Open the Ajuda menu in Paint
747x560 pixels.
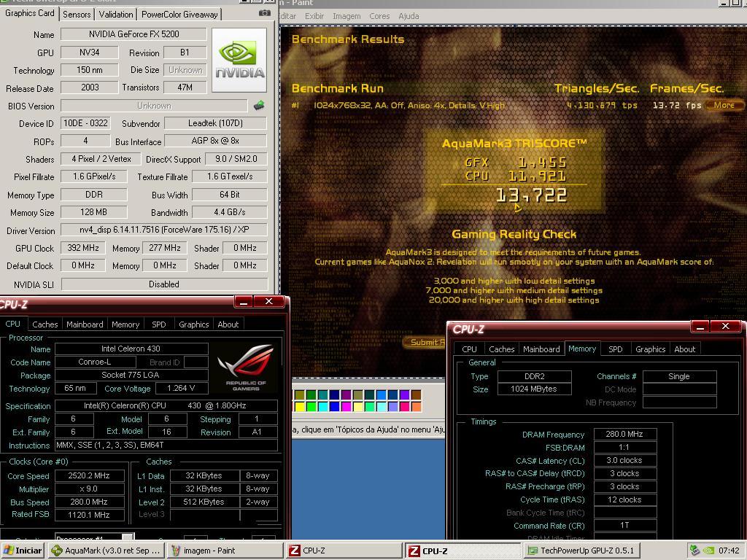point(409,16)
